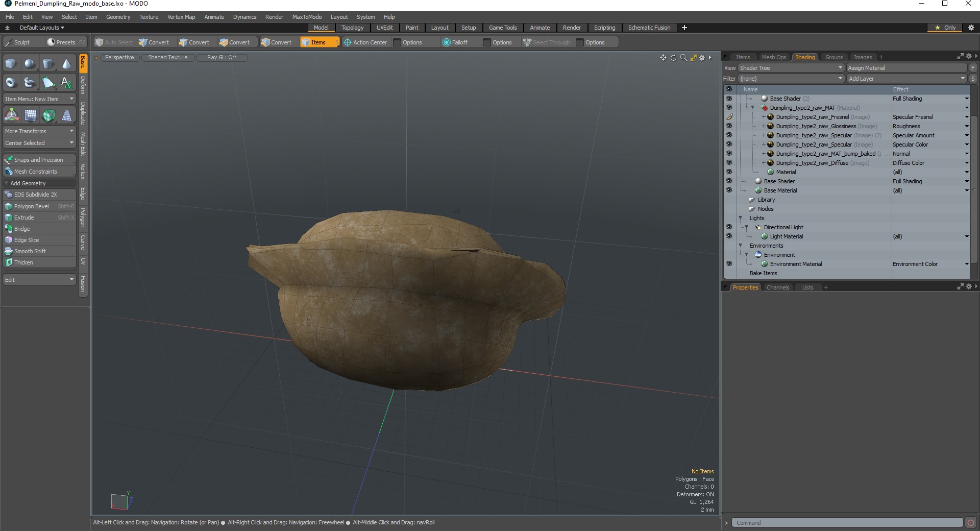
Task: Open the Geometry menu
Action: (118, 17)
